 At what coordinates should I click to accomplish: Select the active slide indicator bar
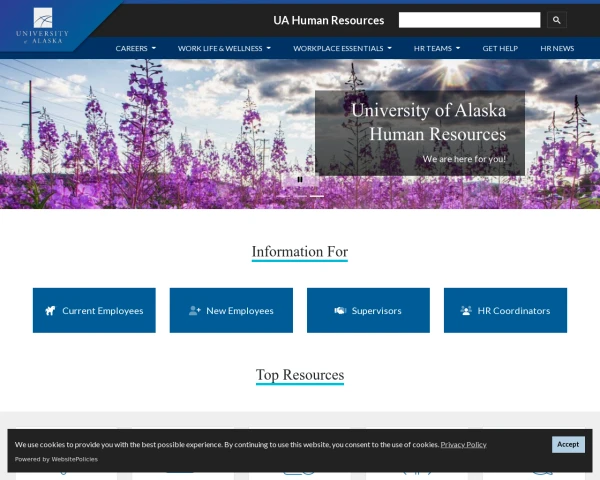tap(317, 195)
